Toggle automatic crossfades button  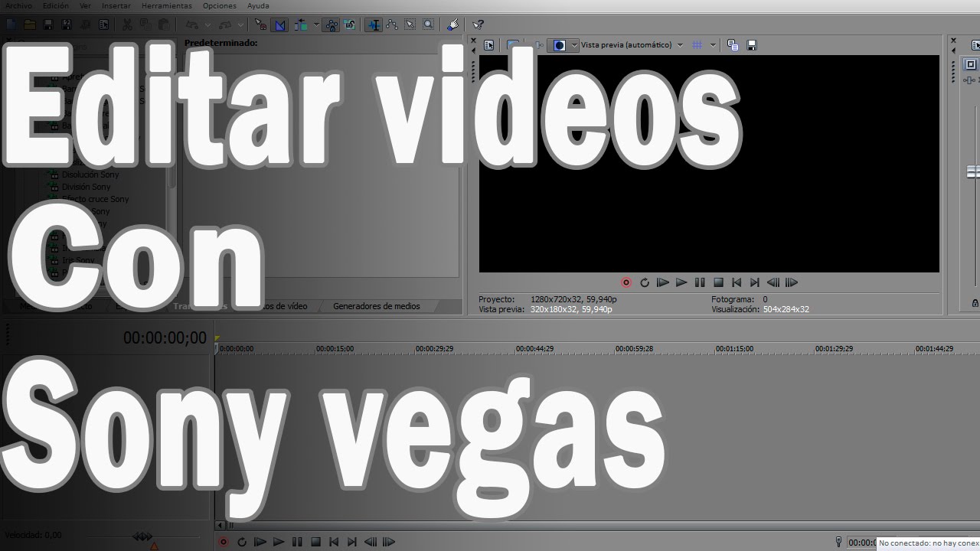[x=279, y=24]
